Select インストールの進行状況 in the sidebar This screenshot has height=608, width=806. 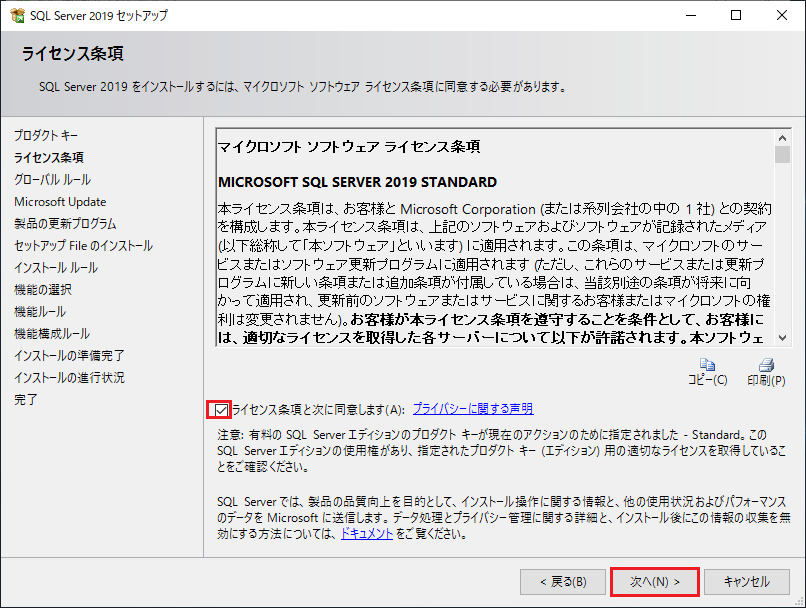(69, 376)
